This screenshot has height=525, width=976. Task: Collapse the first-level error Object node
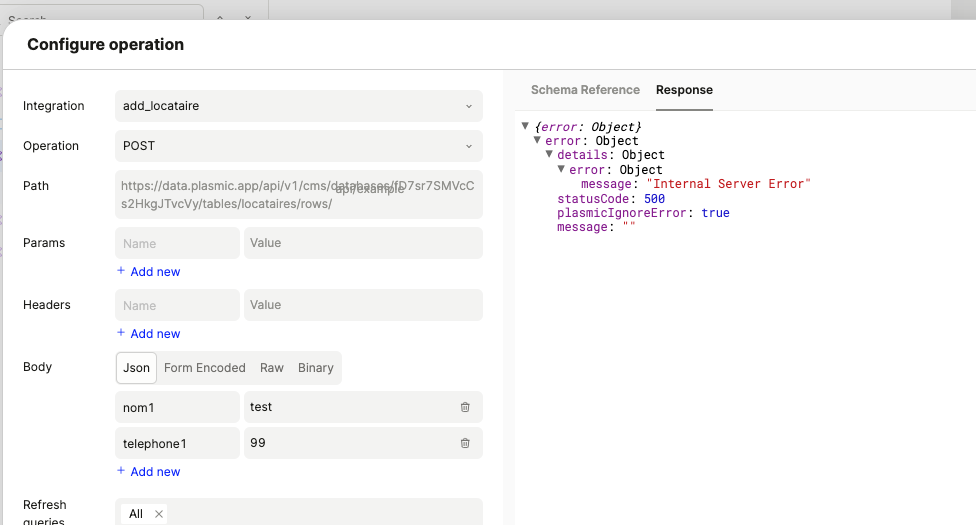click(537, 140)
